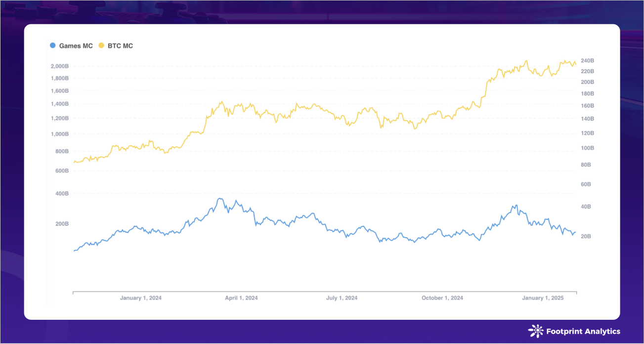The height and width of the screenshot is (344, 644).
Task: Click the 400B left axis label
Action: click(62, 194)
